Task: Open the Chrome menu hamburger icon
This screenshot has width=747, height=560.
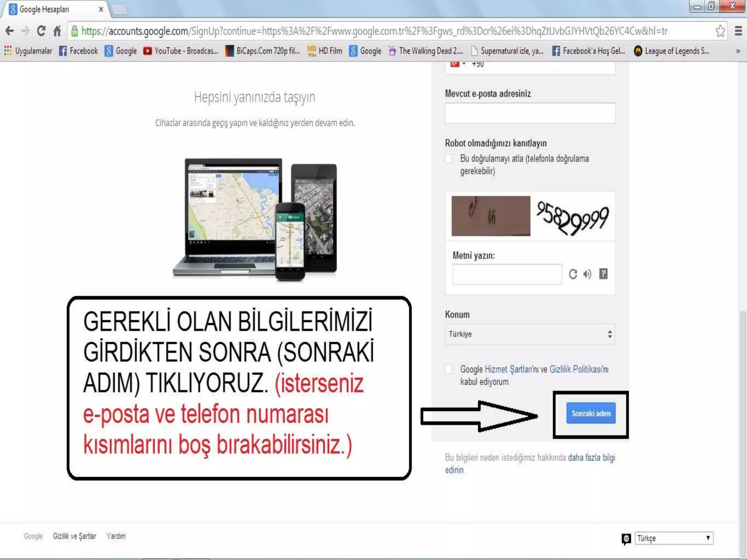Action: click(x=738, y=31)
